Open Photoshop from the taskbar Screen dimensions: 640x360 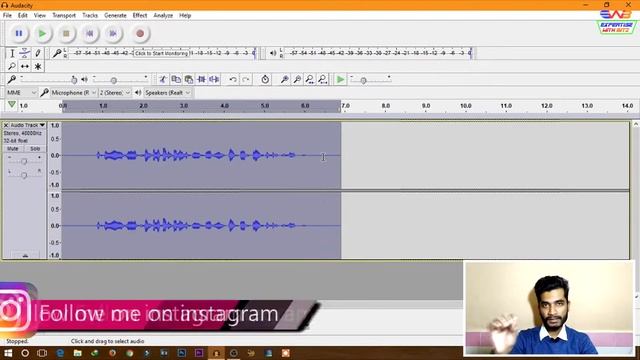point(182,353)
